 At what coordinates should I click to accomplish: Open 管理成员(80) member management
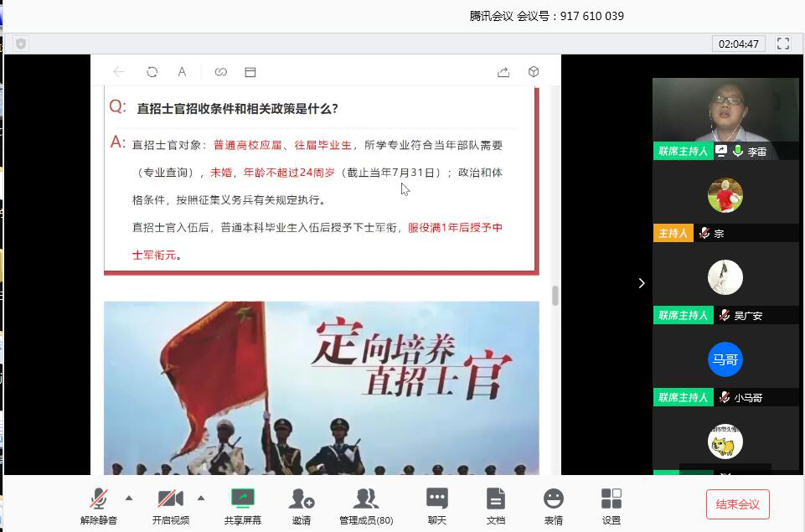click(366, 506)
